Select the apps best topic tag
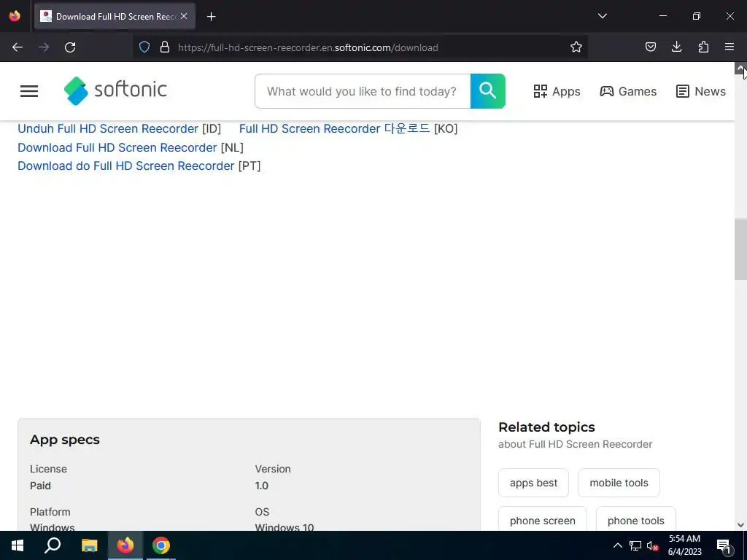This screenshot has height=560, width=747. click(533, 483)
